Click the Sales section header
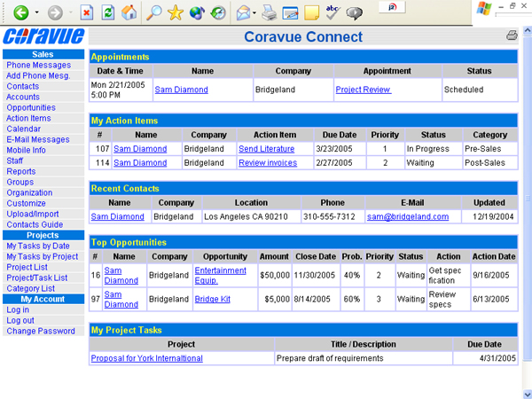This screenshot has width=532, height=399. (x=43, y=54)
